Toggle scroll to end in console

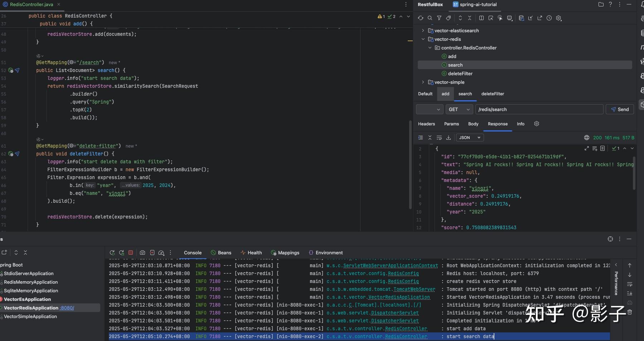tap(630, 293)
